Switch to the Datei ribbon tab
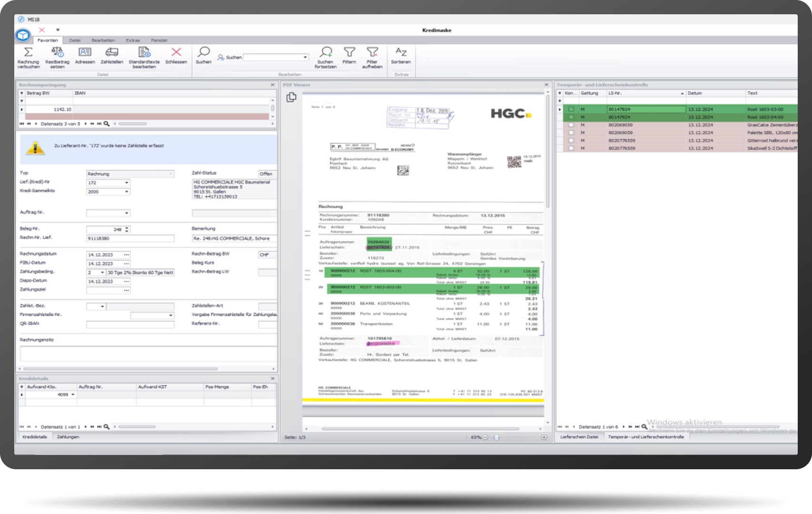812x514 pixels. pyautogui.click(x=75, y=40)
